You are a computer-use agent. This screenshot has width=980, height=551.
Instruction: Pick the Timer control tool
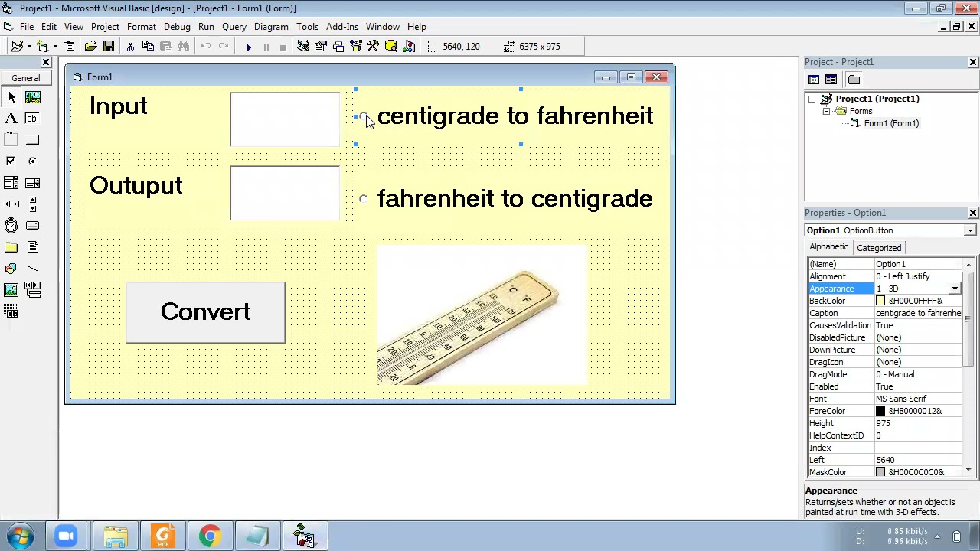pos(11,226)
